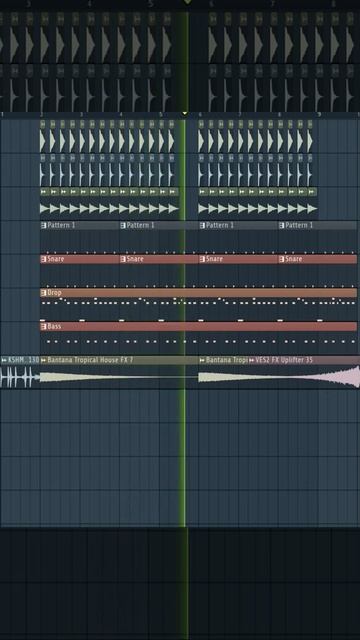Click the Snare clip icon at bar 4
The width and height of the screenshot is (360, 640).
pyautogui.click(x=122, y=259)
